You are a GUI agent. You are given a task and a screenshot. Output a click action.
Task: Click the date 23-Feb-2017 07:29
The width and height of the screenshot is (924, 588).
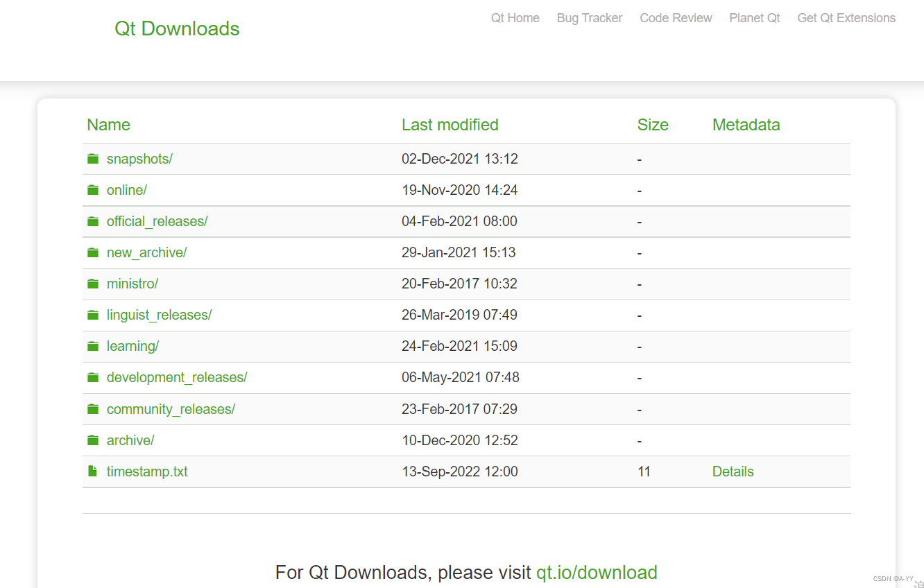(459, 409)
